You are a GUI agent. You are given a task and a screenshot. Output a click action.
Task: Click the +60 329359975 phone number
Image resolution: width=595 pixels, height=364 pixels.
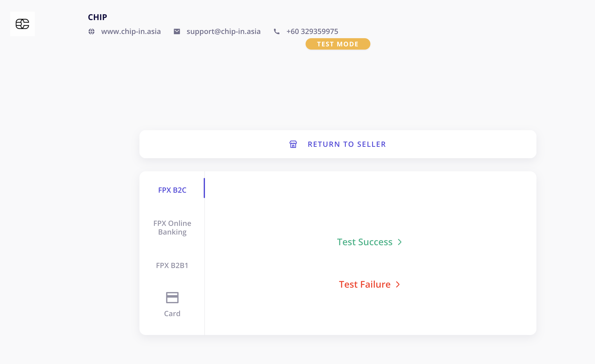[312, 31]
